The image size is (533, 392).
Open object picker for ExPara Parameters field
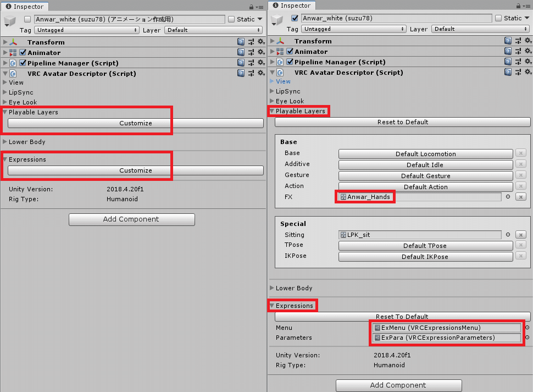tap(527, 337)
